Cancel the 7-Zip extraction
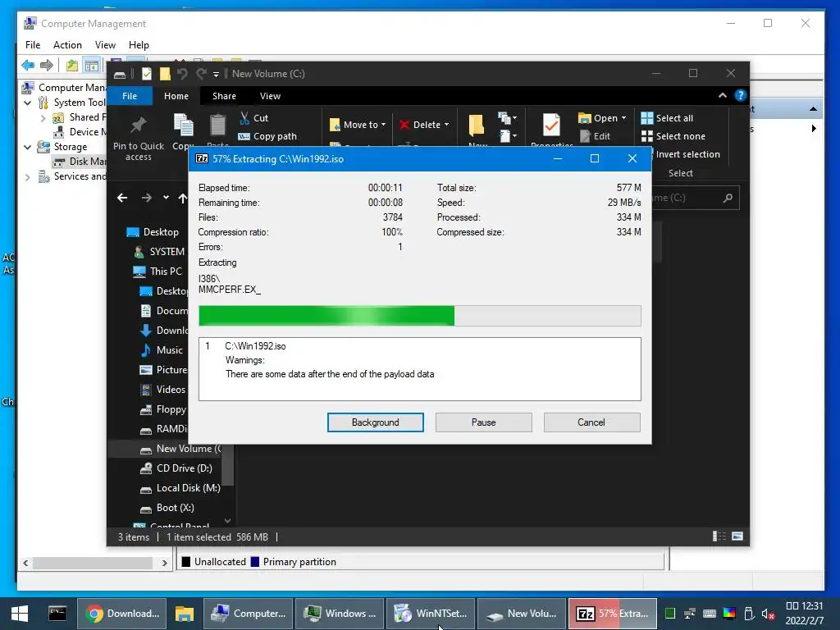Screen dimensions: 840x630 (591, 422)
